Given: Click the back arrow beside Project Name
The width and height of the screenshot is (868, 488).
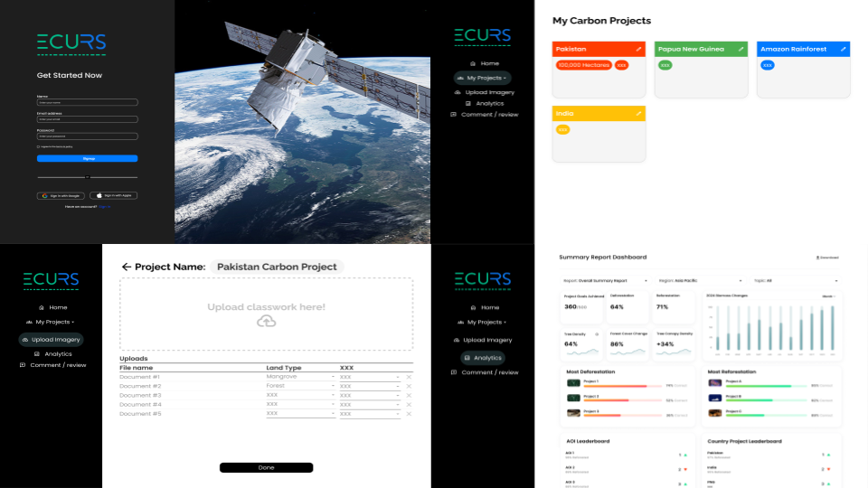Looking at the screenshot, I should [x=127, y=267].
